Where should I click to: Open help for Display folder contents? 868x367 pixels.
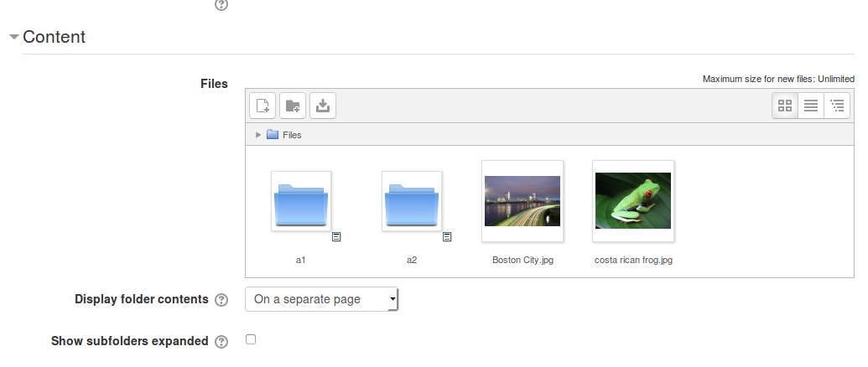click(x=221, y=300)
